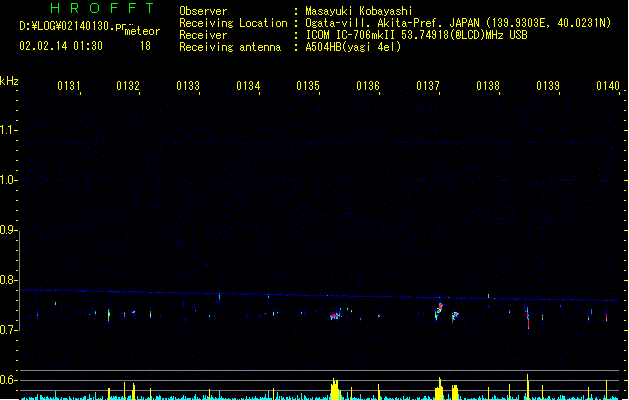Click the 'Receiver' label
The height and width of the screenshot is (400, 629).
pos(203,35)
